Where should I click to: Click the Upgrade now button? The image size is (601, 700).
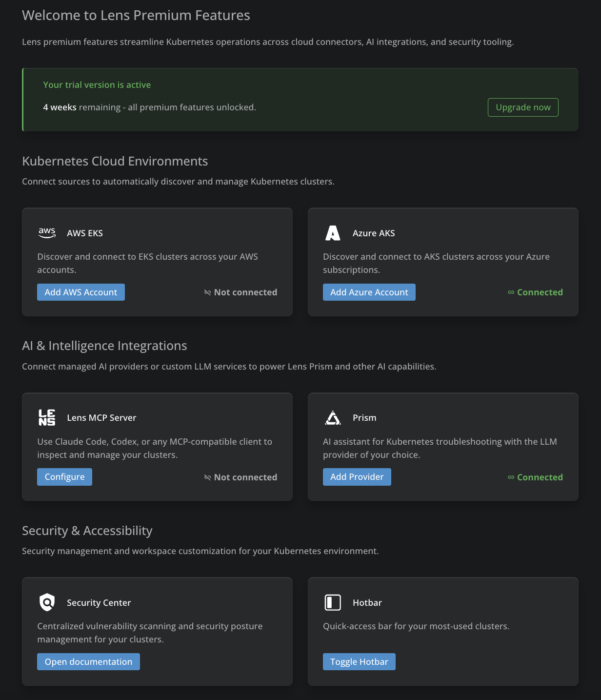(x=523, y=107)
